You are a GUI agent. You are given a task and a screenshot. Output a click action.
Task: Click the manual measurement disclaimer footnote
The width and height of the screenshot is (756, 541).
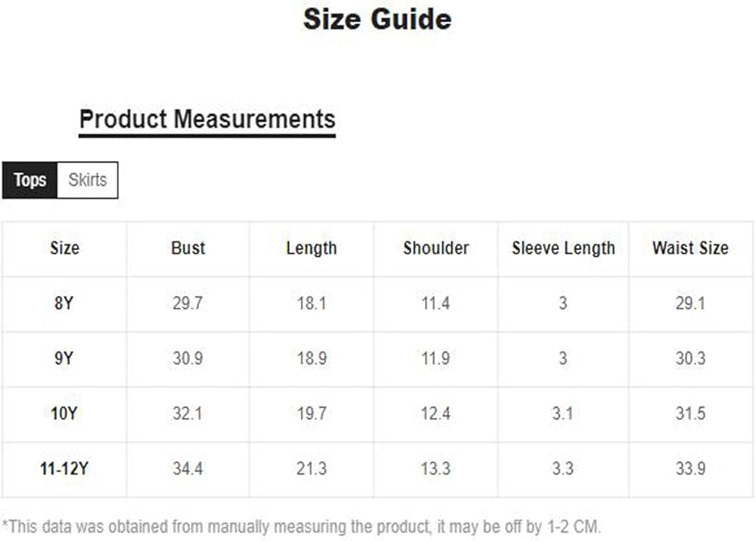pos(302,526)
